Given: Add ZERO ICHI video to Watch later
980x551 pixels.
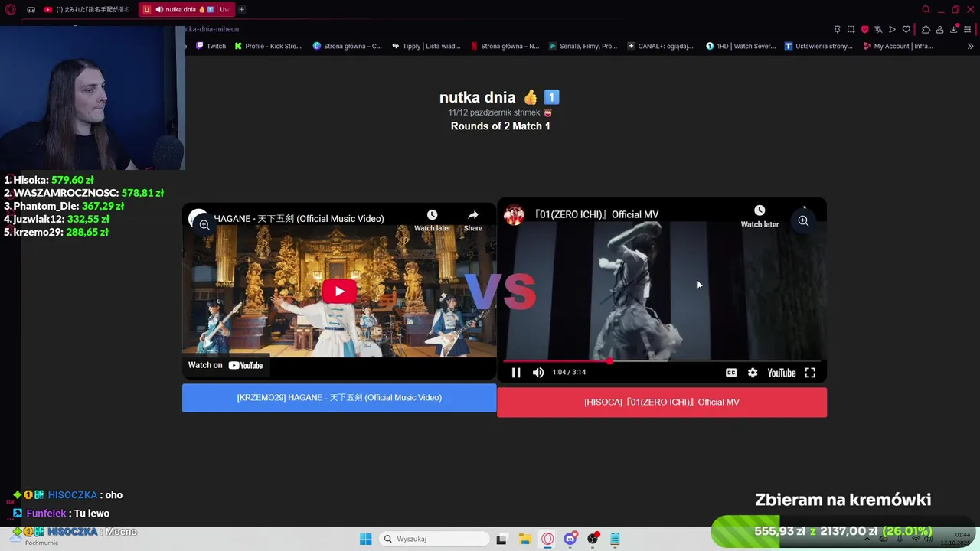Looking at the screenshot, I should pyautogui.click(x=759, y=217).
